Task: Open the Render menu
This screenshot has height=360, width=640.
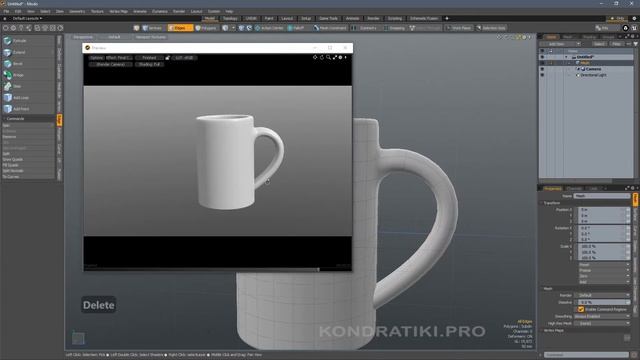Action: [179, 11]
